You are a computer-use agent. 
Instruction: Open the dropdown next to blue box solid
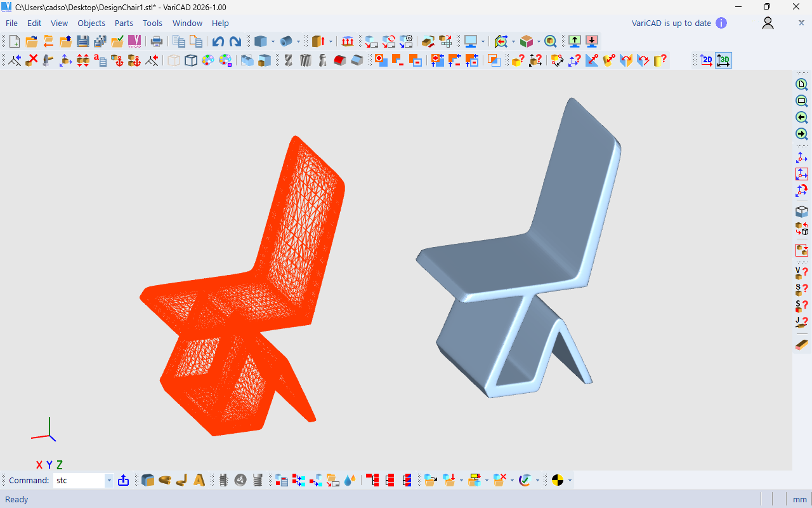(273, 41)
